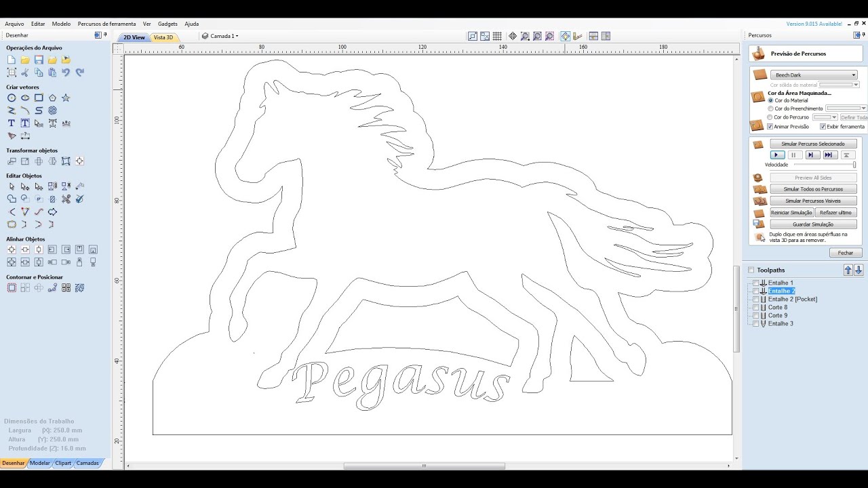Select Cor do Preenchimento radio button
Image resolution: width=868 pixels, height=488 pixels.
click(x=770, y=108)
